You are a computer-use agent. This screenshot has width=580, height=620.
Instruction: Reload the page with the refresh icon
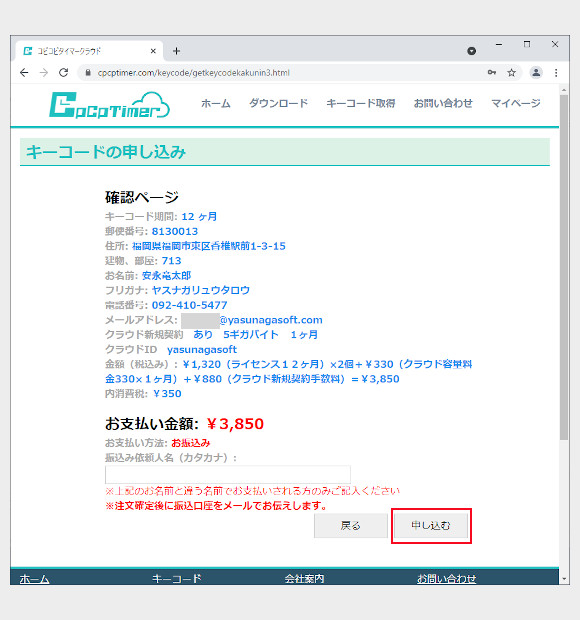tap(64, 73)
